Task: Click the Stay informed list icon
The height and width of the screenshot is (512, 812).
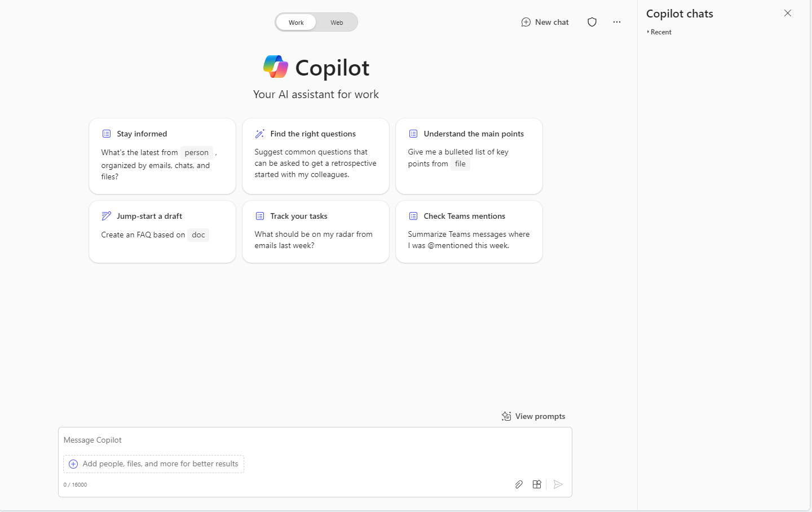Action: [107, 134]
